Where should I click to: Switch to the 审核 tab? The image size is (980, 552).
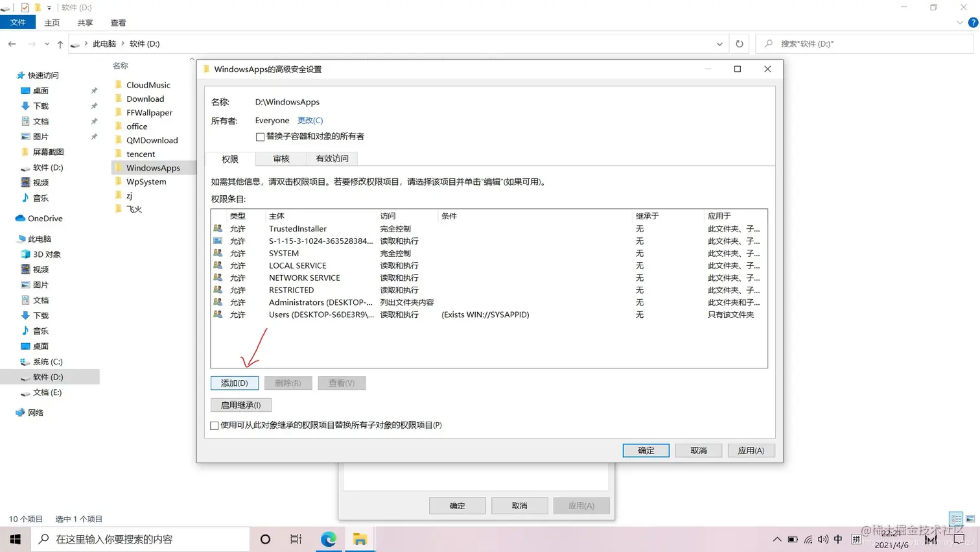click(280, 158)
